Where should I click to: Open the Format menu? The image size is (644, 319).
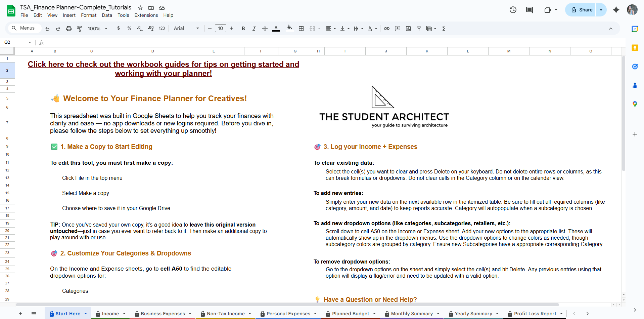[x=89, y=15]
